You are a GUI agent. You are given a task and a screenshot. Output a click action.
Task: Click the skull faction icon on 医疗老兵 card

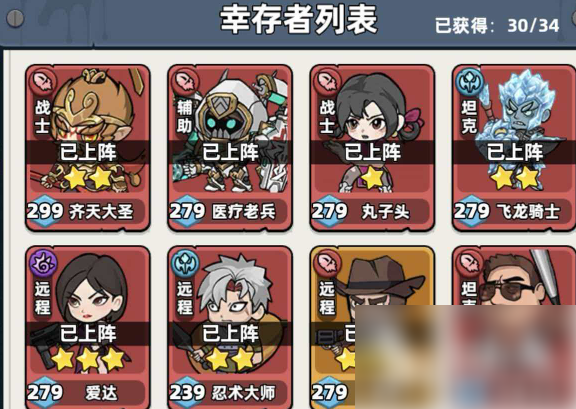coord(186,81)
